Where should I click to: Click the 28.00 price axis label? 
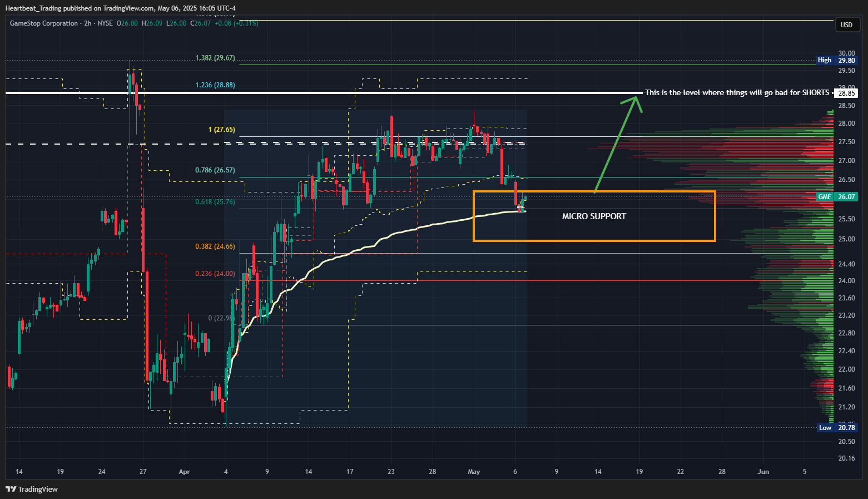pyautogui.click(x=846, y=123)
